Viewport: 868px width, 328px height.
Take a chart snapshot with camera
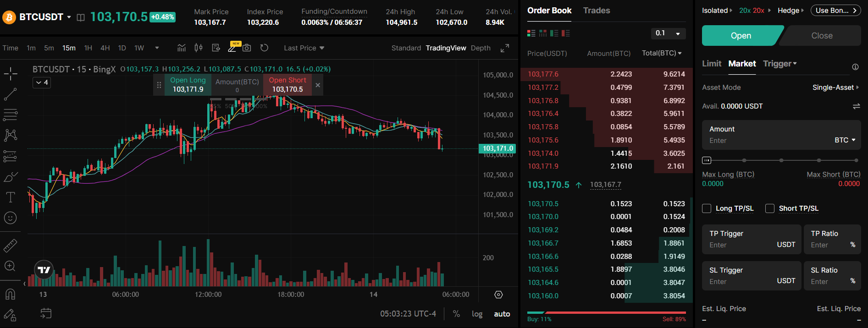point(247,48)
